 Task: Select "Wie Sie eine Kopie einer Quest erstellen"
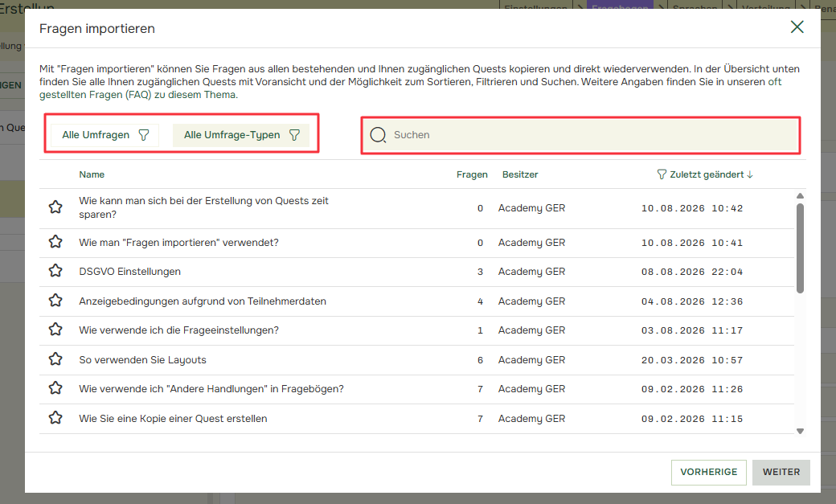(173, 419)
